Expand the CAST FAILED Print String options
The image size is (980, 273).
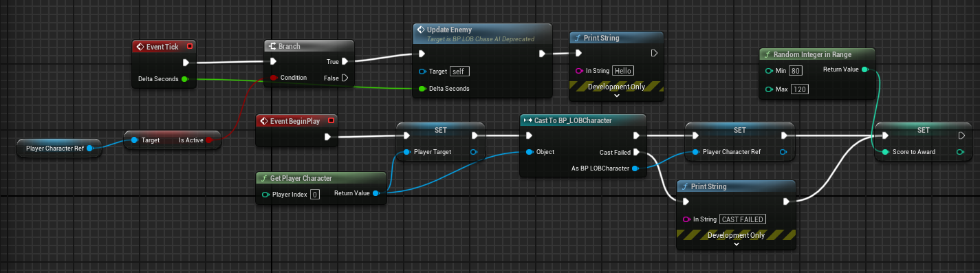click(x=737, y=244)
